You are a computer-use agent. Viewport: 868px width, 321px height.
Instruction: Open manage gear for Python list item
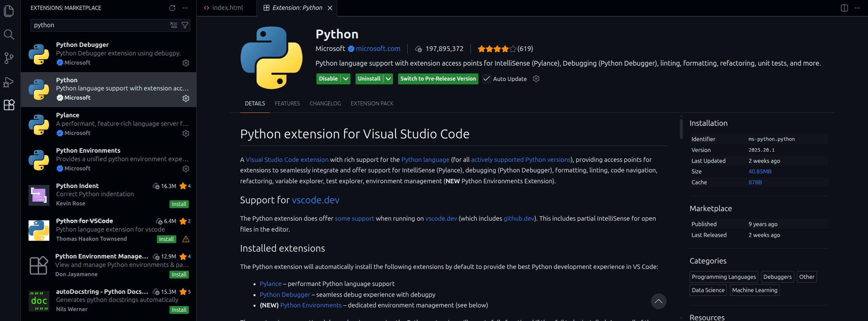(186, 99)
